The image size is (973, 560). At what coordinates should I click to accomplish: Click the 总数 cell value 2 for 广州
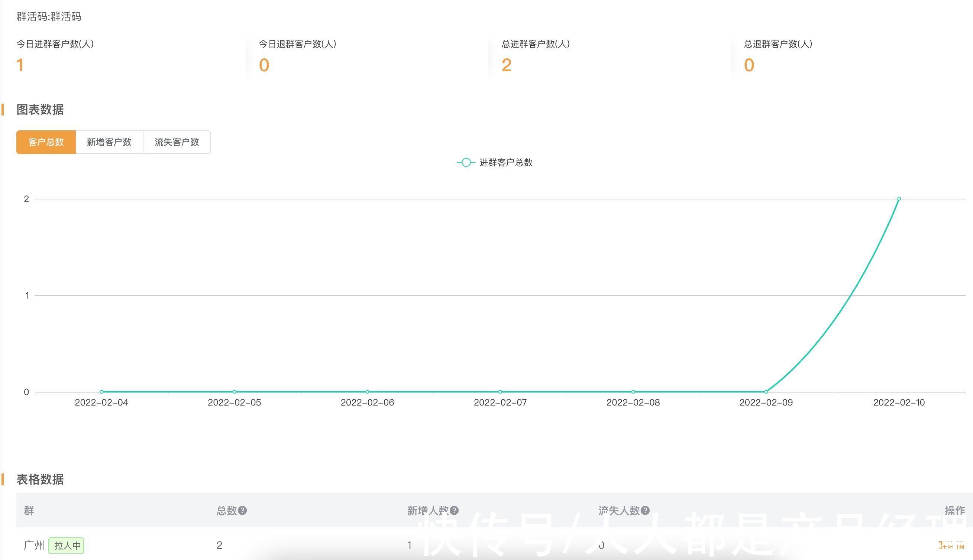[219, 546]
